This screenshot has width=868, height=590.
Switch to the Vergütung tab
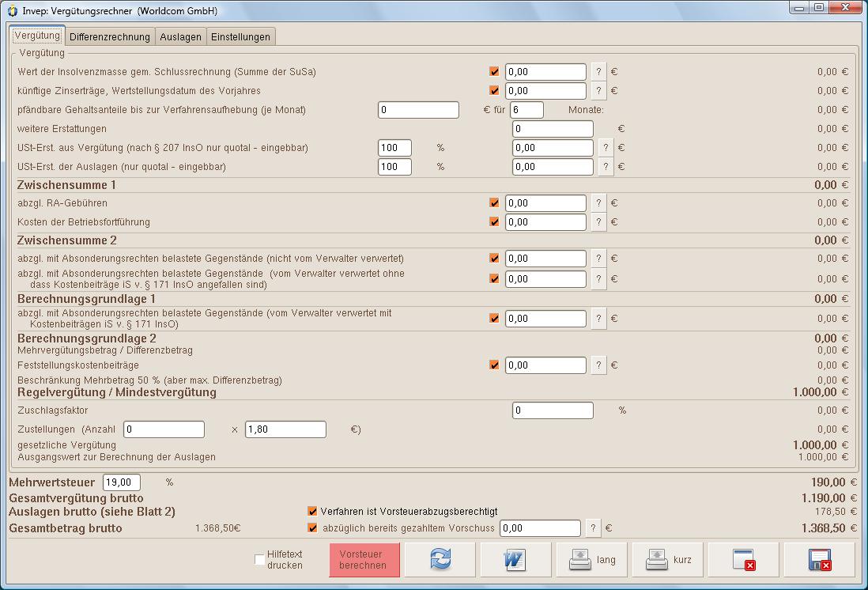coord(37,36)
